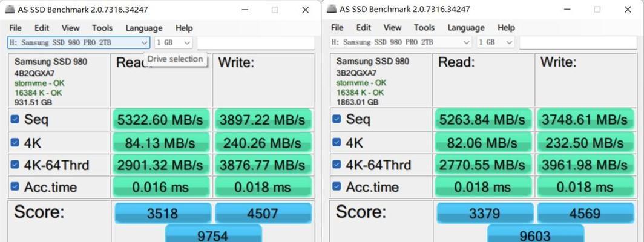This screenshot has width=644, height=242.
Task: Select Seq write result 3748.61 MB/s
Action: tap(585, 120)
